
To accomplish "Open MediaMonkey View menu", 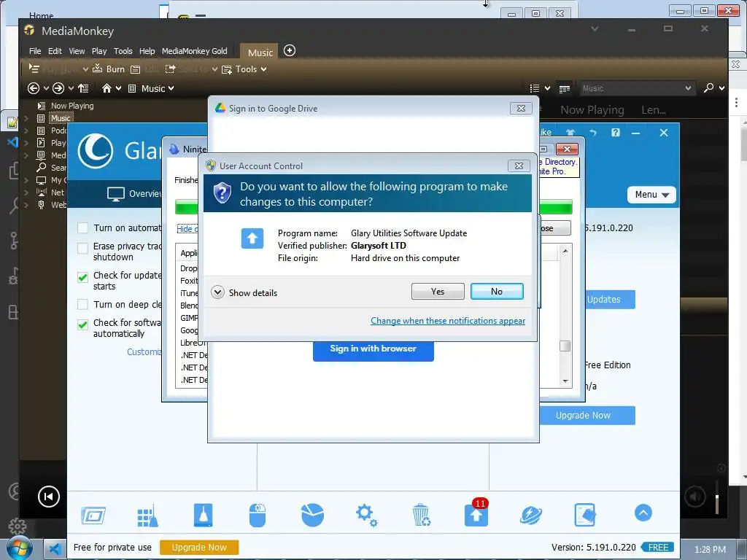I will tap(77, 51).
